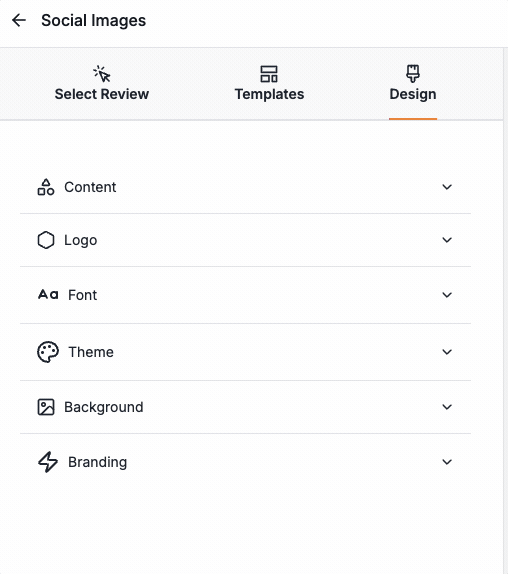Click the Templates layout icon
This screenshot has width=508, height=574.
[269, 74]
